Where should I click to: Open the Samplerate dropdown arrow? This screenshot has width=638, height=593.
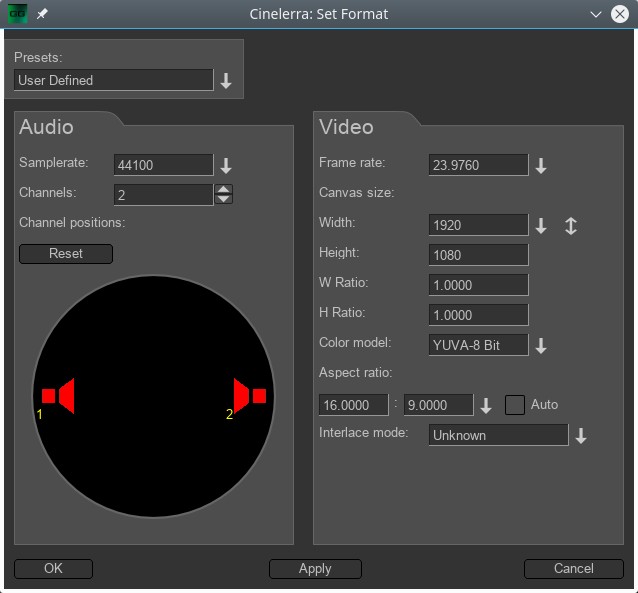coord(226,166)
